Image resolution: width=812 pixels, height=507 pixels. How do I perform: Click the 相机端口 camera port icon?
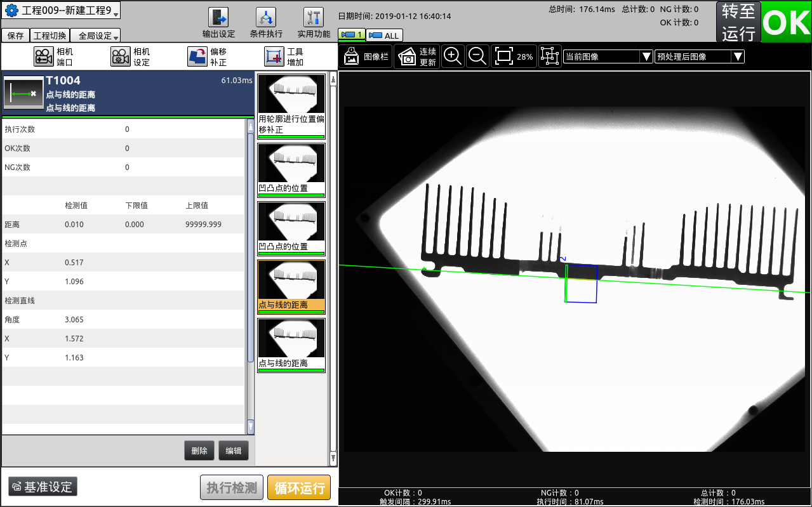43,56
